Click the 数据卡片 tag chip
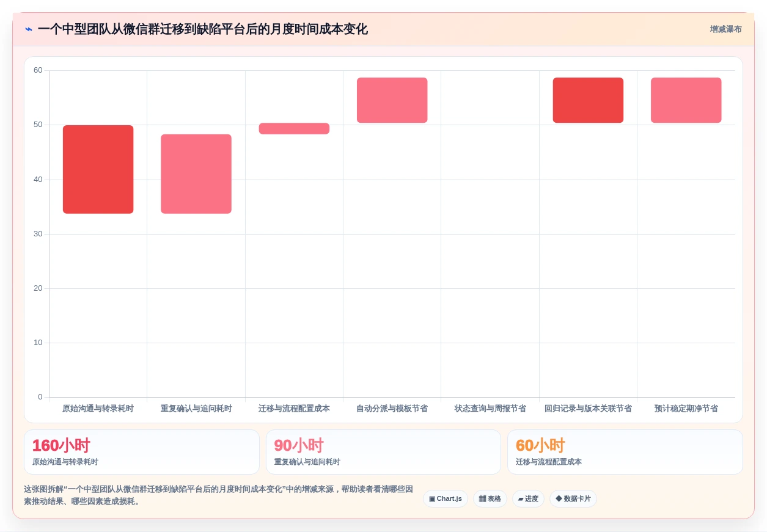This screenshot has width=767, height=532. [x=573, y=499]
